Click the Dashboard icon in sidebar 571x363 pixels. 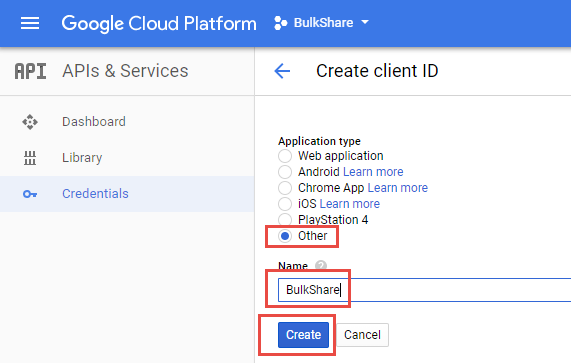[30, 122]
